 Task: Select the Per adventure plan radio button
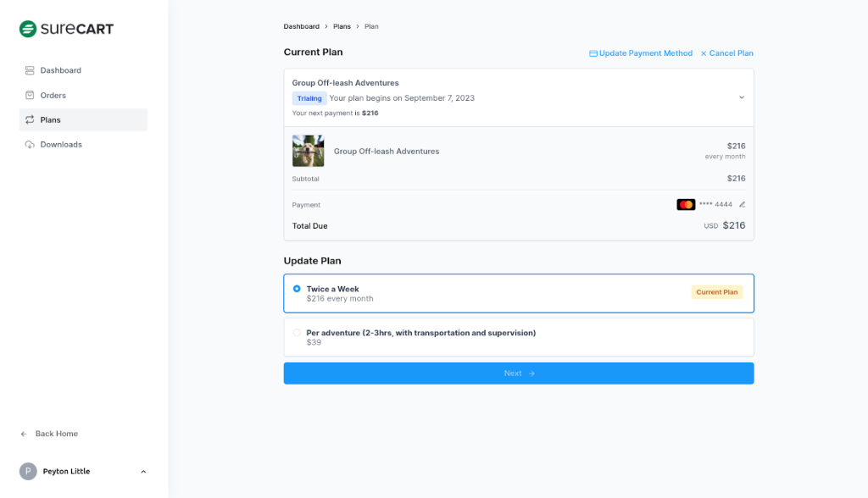(x=297, y=333)
